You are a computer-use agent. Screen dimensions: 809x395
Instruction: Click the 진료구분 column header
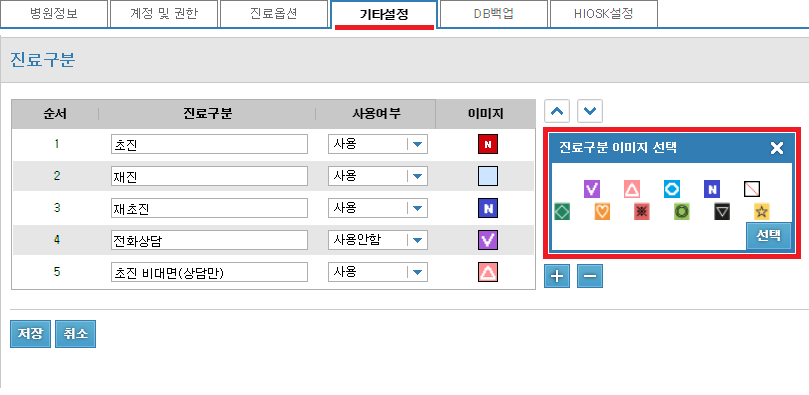click(207, 114)
